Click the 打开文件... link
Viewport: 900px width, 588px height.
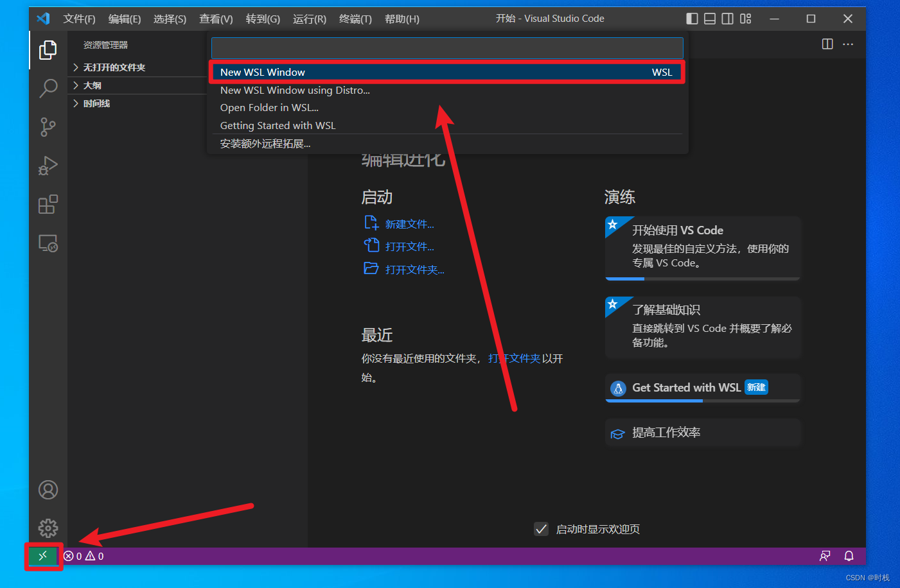click(409, 246)
